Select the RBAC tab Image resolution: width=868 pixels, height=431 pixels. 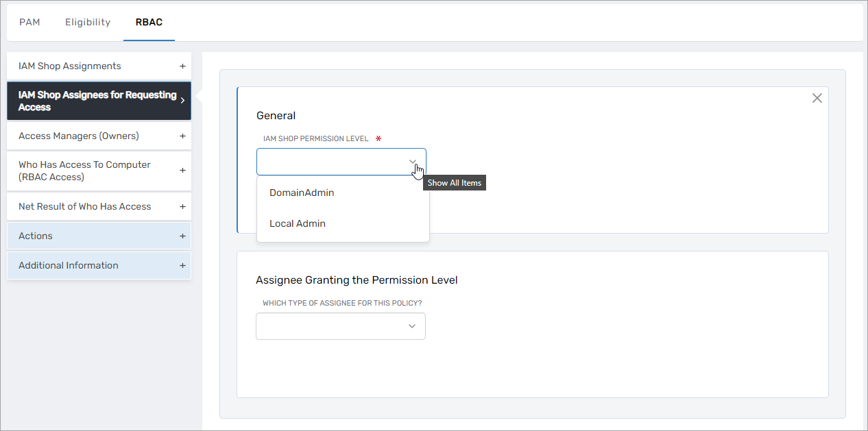coord(149,22)
